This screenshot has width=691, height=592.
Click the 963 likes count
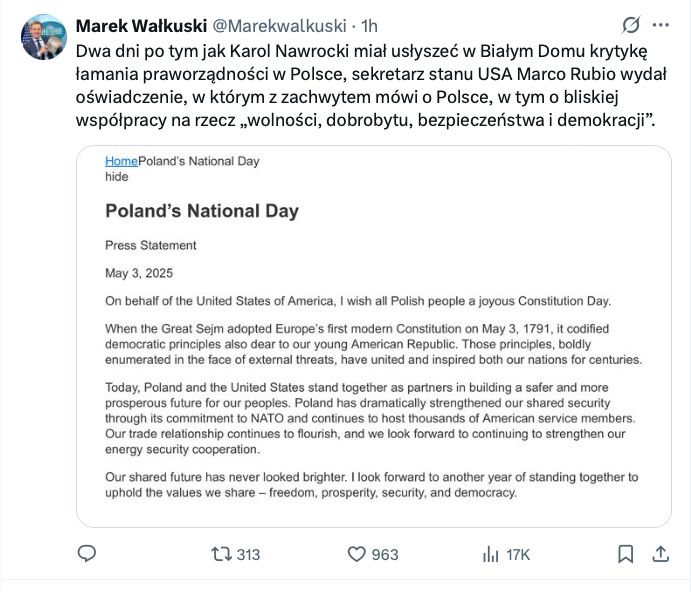click(x=385, y=554)
